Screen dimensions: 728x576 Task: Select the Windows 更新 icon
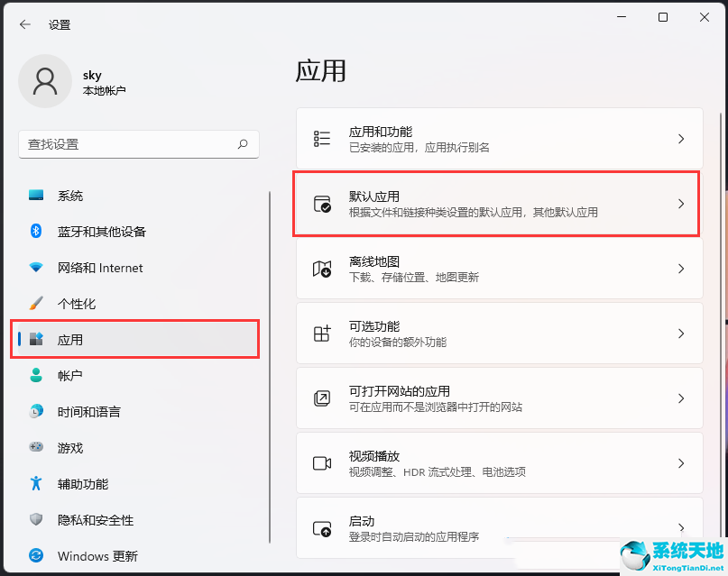(36, 556)
